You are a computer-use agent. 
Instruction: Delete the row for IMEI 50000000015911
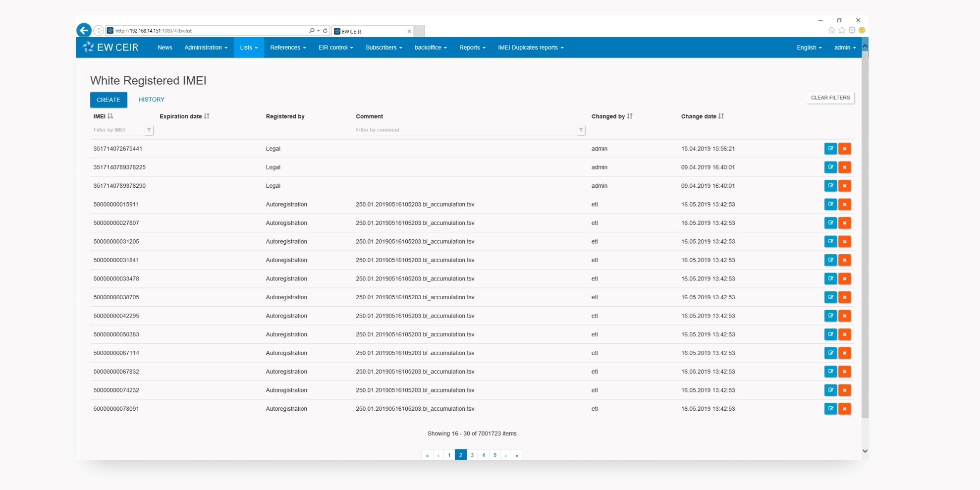pos(844,205)
